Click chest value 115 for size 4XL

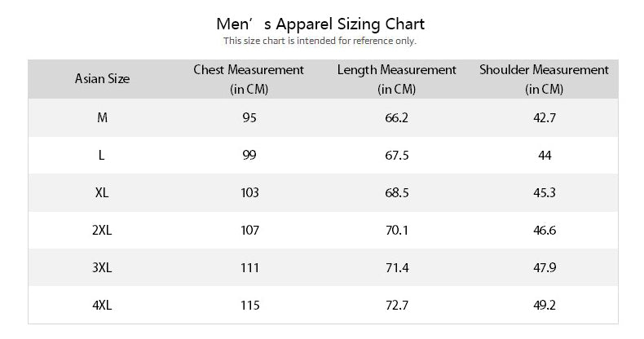[x=249, y=306]
